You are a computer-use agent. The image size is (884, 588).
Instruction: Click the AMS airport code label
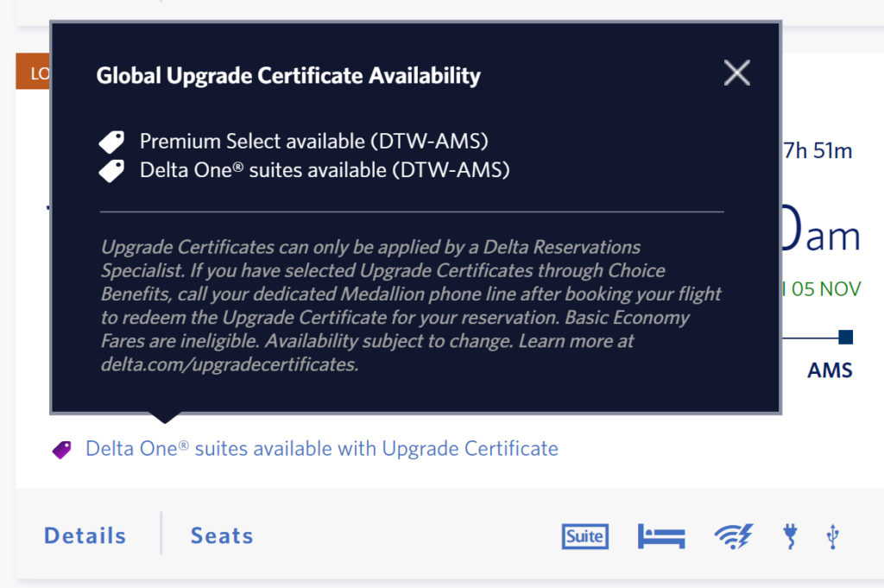829,370
